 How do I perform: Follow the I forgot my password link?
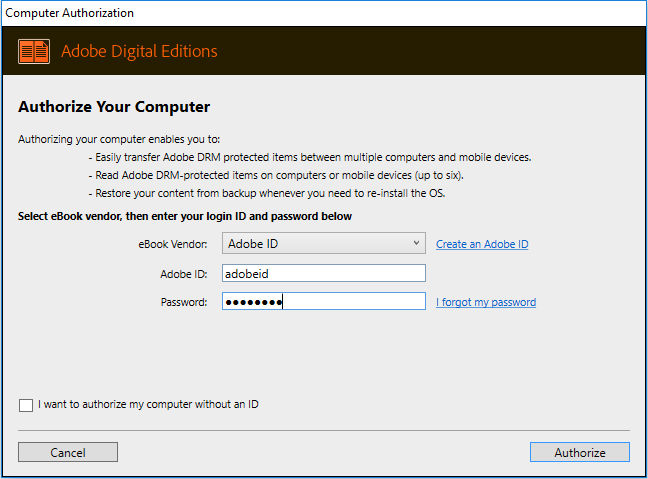pos(486,302)
